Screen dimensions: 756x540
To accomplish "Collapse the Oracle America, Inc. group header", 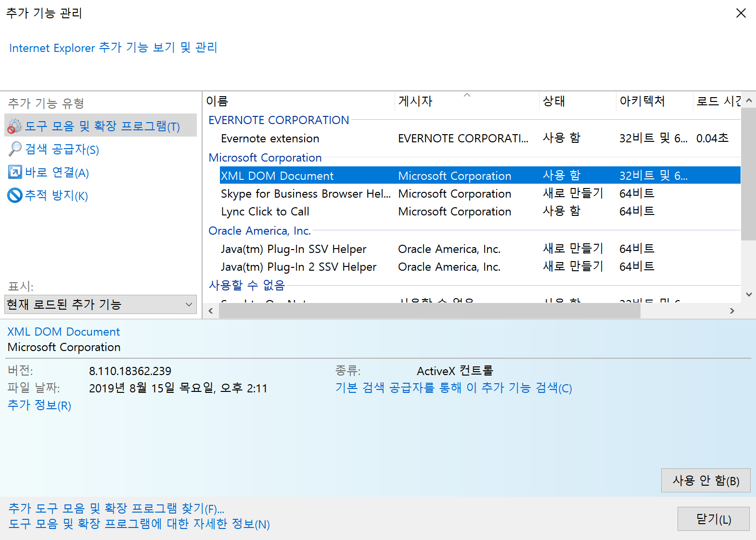I will point(259,231).
